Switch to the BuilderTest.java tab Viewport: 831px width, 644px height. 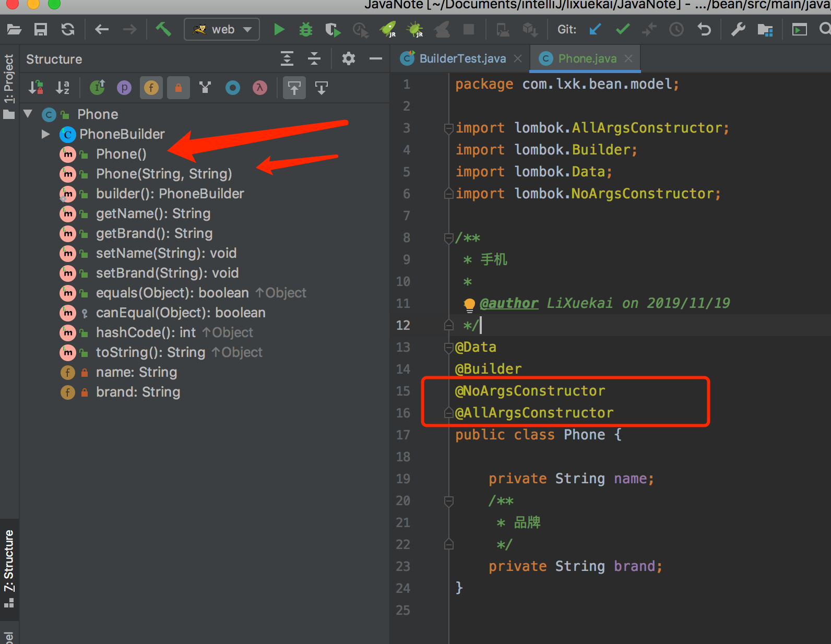(x=462, y=58)
